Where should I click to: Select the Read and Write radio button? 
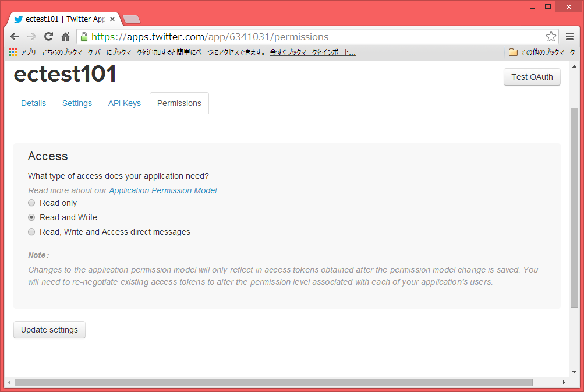(x=31, y=217)
